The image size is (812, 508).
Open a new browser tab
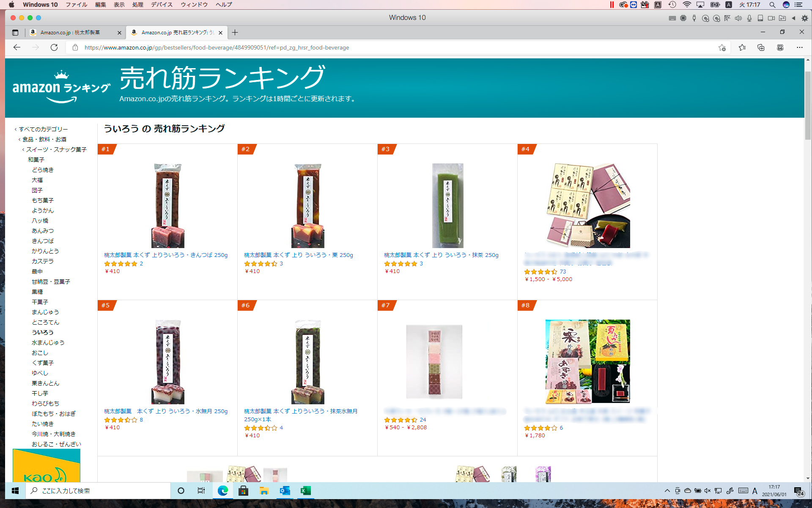(x=235, y=33)
